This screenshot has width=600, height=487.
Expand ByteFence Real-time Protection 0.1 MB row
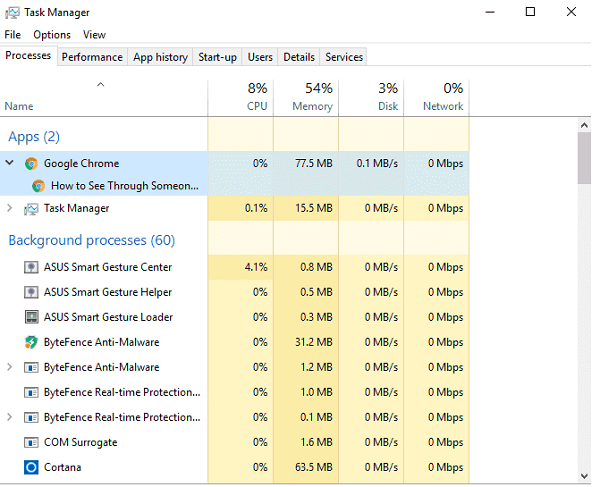point(10,417)
